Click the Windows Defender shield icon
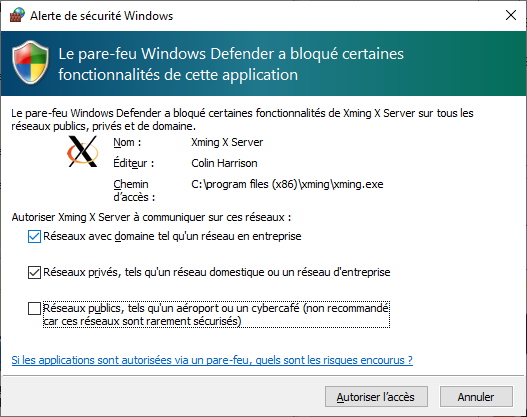Viewport: 527px width, 417px height. coord(31,62)
